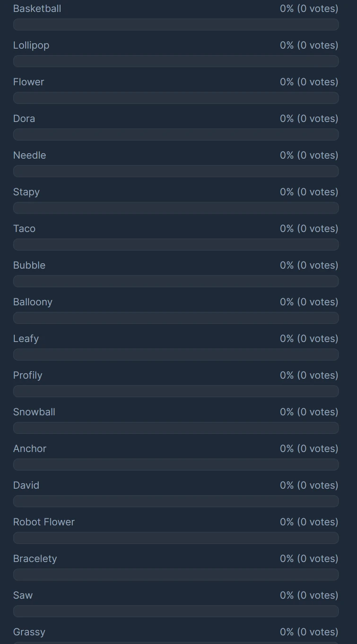357x644 pixels.
Task: Click the Leafy option label
Action: (x=26, y=339)
